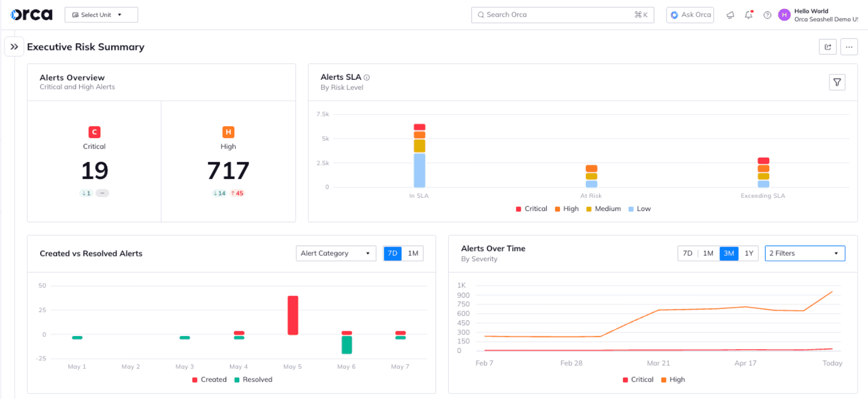The height and width of the screenshot is (399, 868).
Task: Click the In SLA axis label
Action: [419, 196]
